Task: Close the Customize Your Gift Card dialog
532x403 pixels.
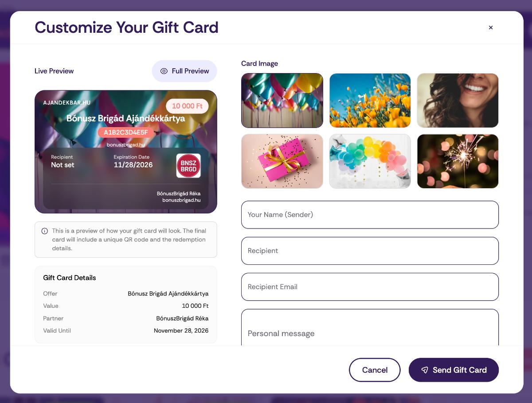Action: [491, 27]
